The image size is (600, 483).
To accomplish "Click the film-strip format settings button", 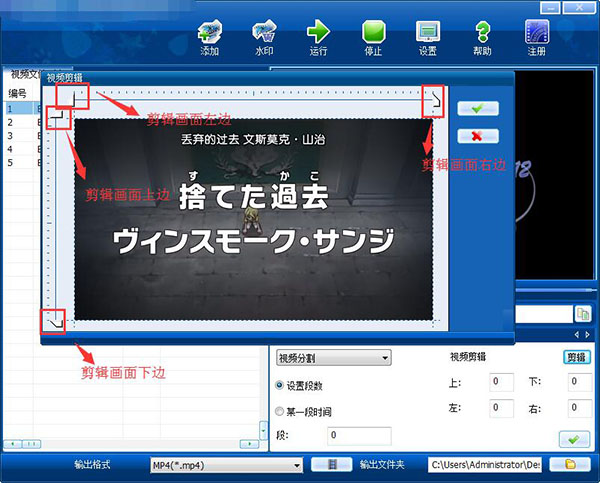I will click(331, 465).
